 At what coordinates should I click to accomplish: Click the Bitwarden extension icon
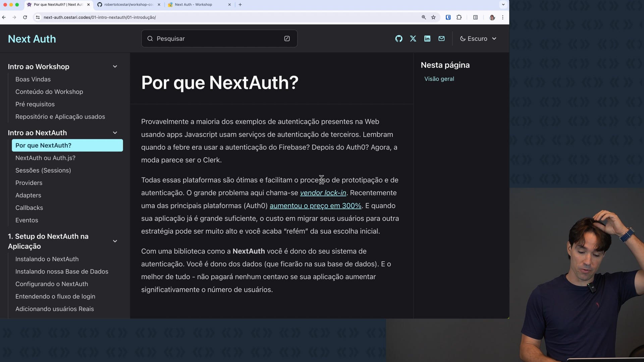448,17
